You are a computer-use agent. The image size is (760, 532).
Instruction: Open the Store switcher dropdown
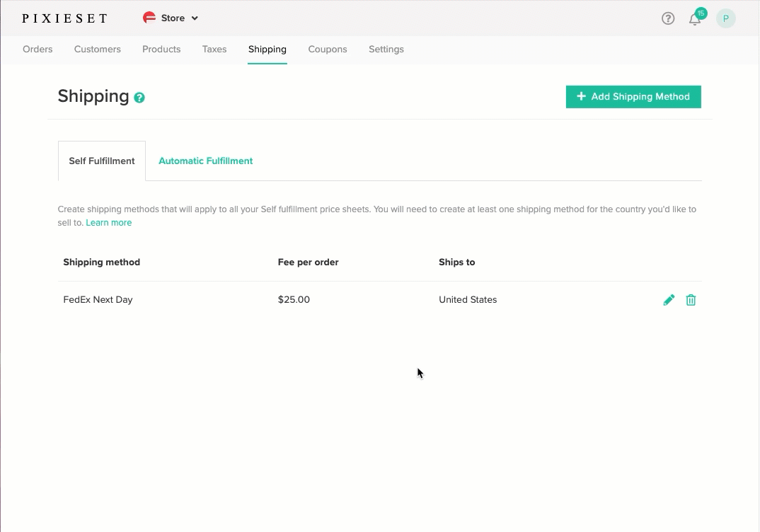coord(170,18)
